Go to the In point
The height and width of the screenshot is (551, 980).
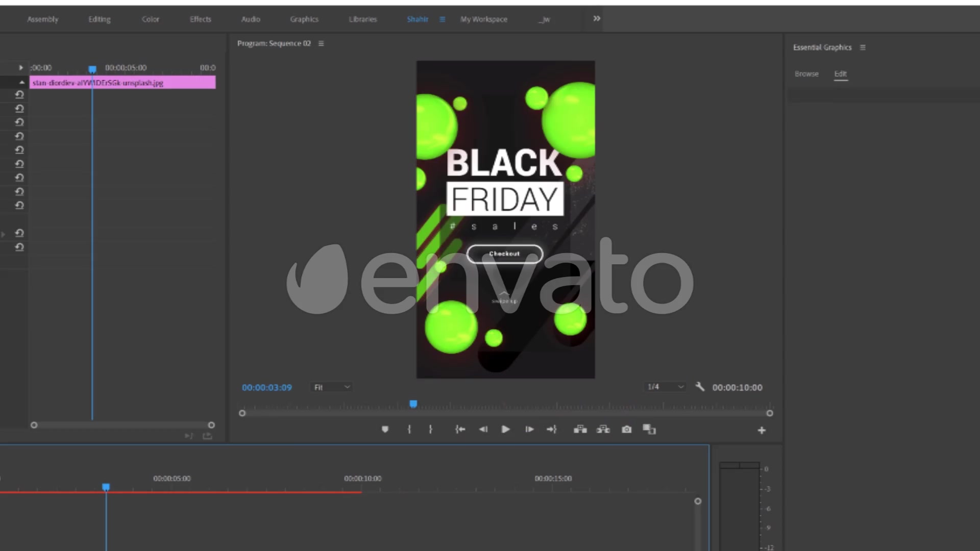pos(460,430)
